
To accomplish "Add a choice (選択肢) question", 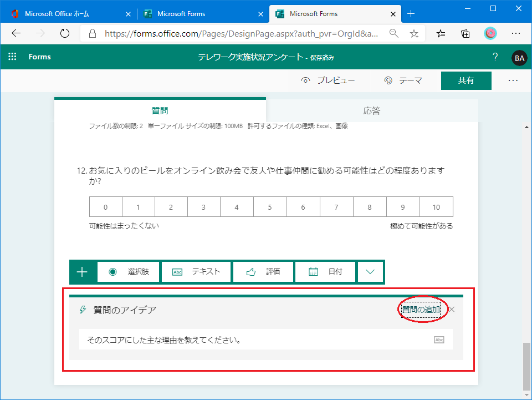I will [129, 272].
